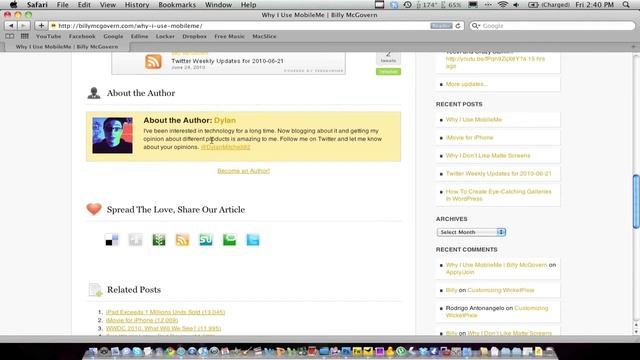The height and width of the screenshot is (360, 640).
Task: Open related post WWDC 2010 What Will We See
Action: pyautogui.click(x=163, y=329)
